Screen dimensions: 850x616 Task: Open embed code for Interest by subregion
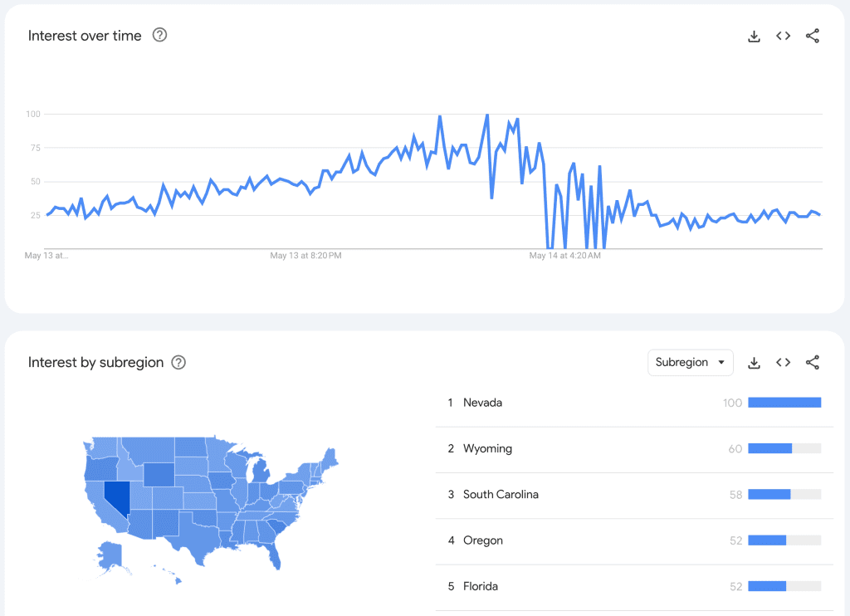(783, 363)
